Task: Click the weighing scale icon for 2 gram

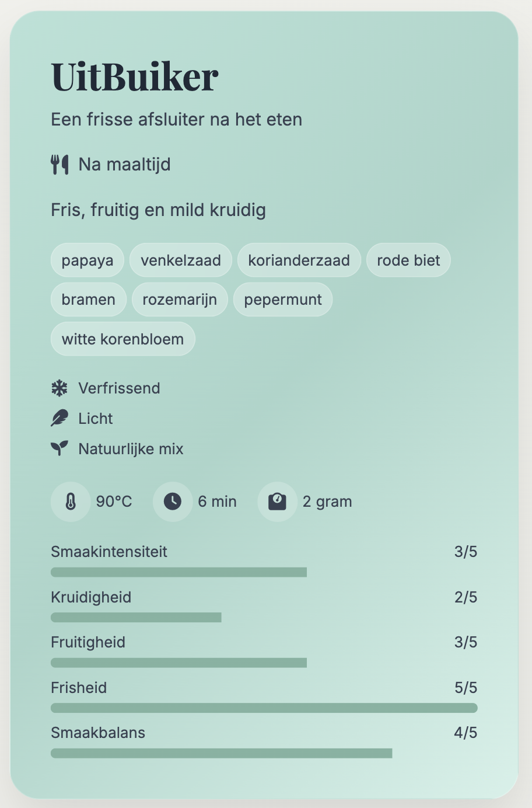Action: [277, 501]
